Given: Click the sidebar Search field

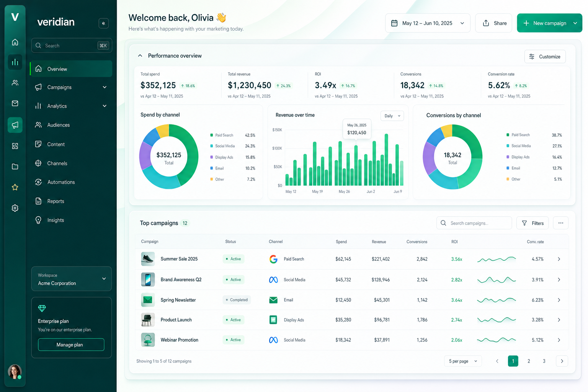Looking at the screenshot, I should tap(72, 46).
